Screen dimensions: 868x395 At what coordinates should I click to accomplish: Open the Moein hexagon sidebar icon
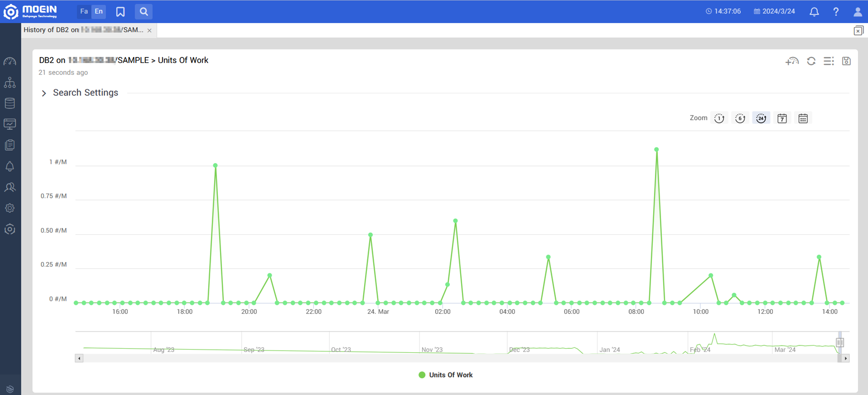pyautogui.click(x=10, y=229)
